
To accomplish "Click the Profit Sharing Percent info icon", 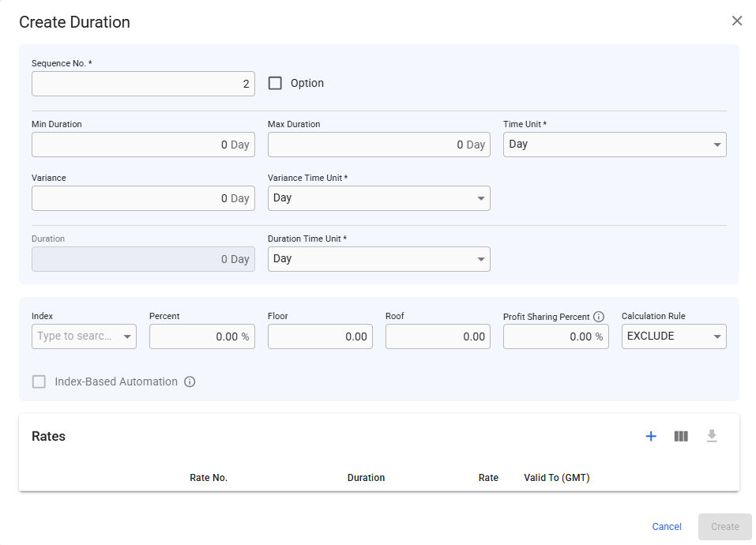I will point(599,317).
